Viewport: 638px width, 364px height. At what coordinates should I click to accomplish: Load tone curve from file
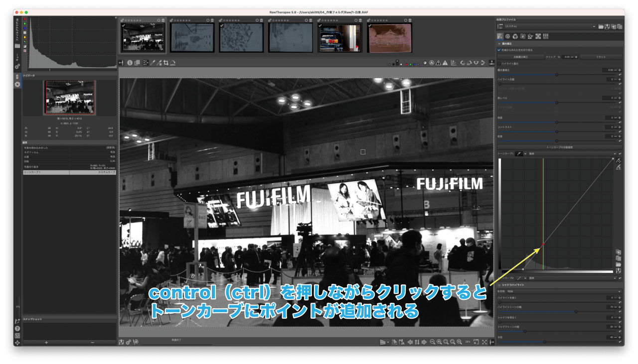click(x=619, y=264)
